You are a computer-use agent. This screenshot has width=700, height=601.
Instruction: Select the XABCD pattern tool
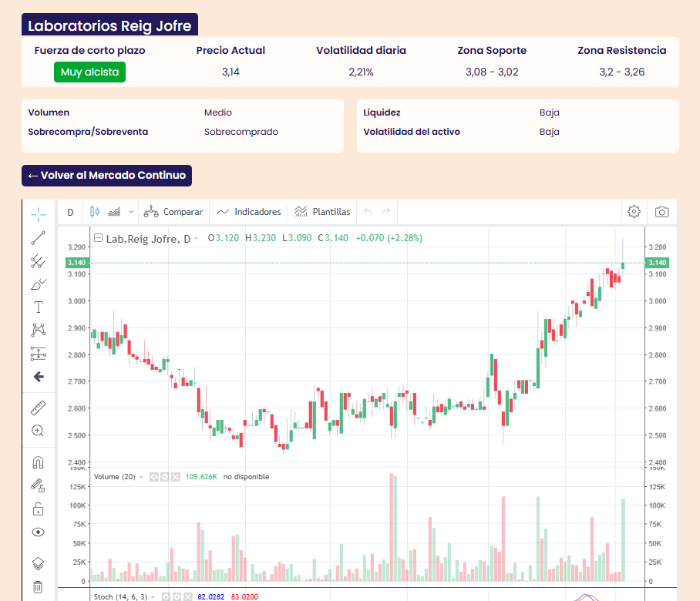(x=39, y=331)
